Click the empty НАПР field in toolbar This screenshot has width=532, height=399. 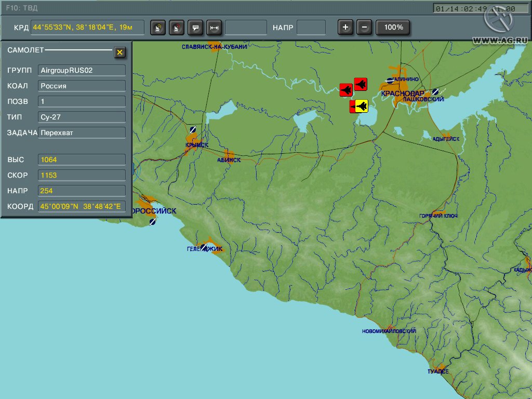click(311, 28)
